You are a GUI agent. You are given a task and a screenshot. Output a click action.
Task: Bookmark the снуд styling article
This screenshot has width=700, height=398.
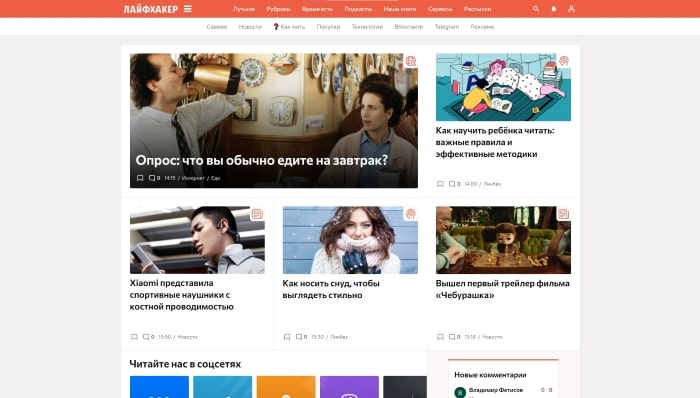click(x=287, y=337)
